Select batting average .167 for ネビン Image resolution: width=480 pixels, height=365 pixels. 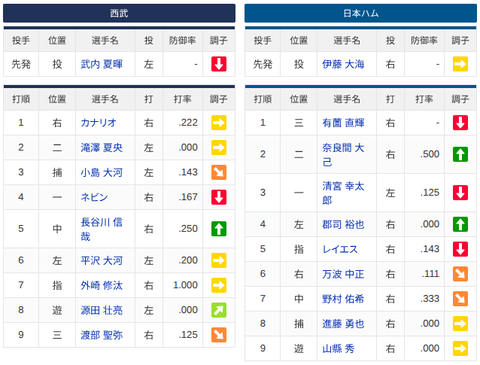(x=188, y=197)
